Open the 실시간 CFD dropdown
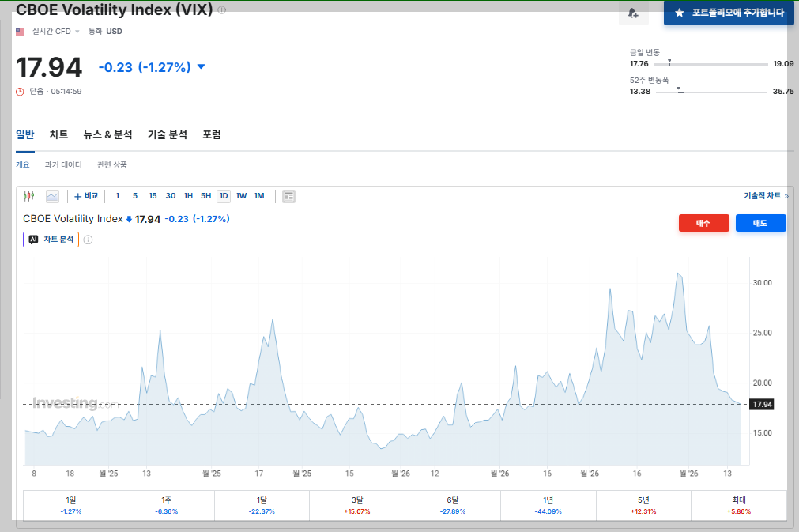The width and height of the screenshot is (799, 532). (55, 32)
